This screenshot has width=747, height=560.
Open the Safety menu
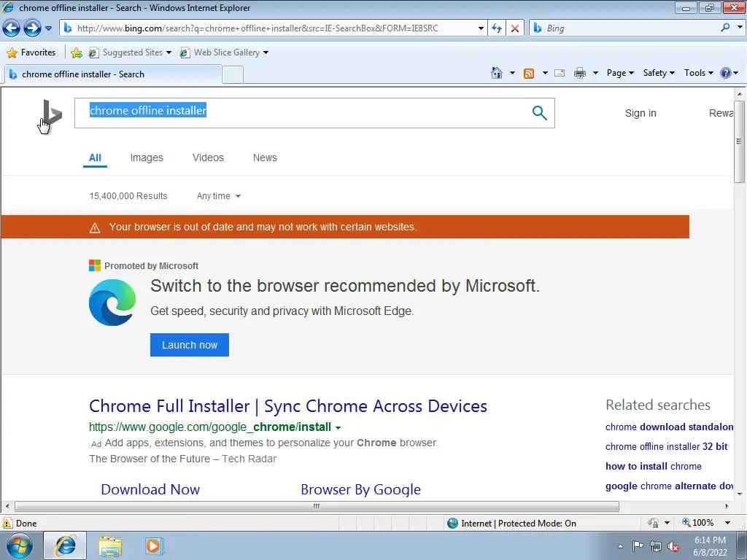tap(659, 73)
